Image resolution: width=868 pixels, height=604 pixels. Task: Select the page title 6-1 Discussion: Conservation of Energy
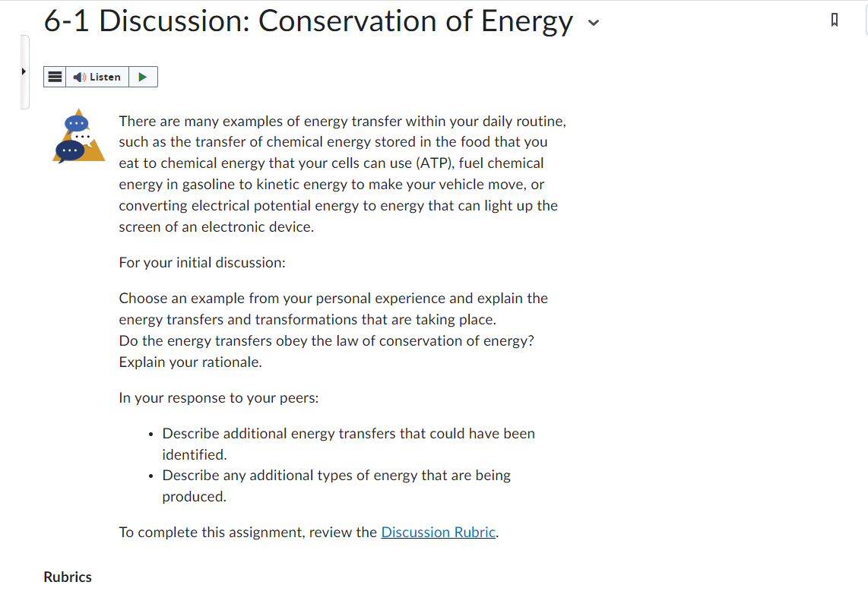pyautogui.click(x=307, y=21)
